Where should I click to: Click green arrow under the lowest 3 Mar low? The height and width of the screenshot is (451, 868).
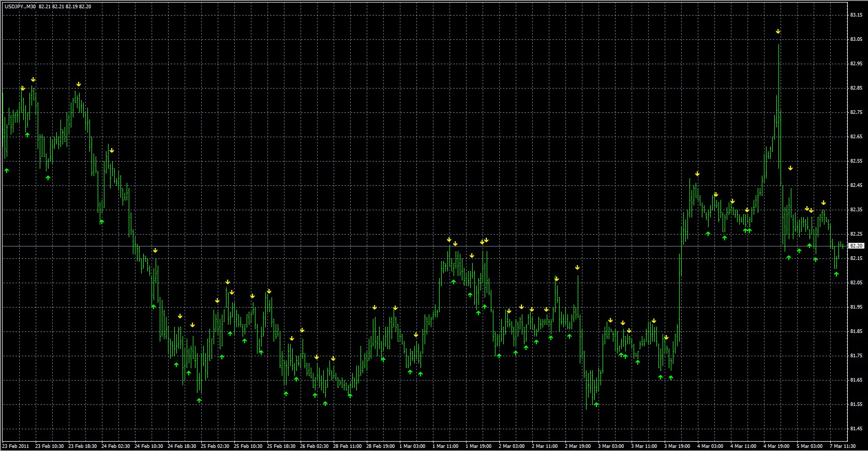[x=596, y=404]
